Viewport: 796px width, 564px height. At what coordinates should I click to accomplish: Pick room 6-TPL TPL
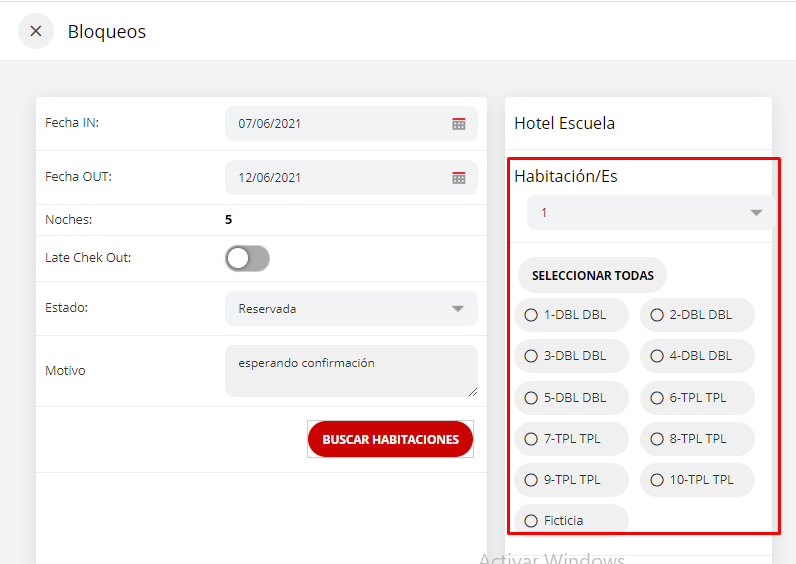657,398
